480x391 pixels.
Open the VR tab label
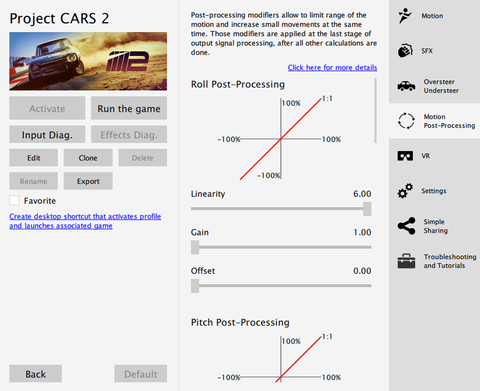pos(426,156)
